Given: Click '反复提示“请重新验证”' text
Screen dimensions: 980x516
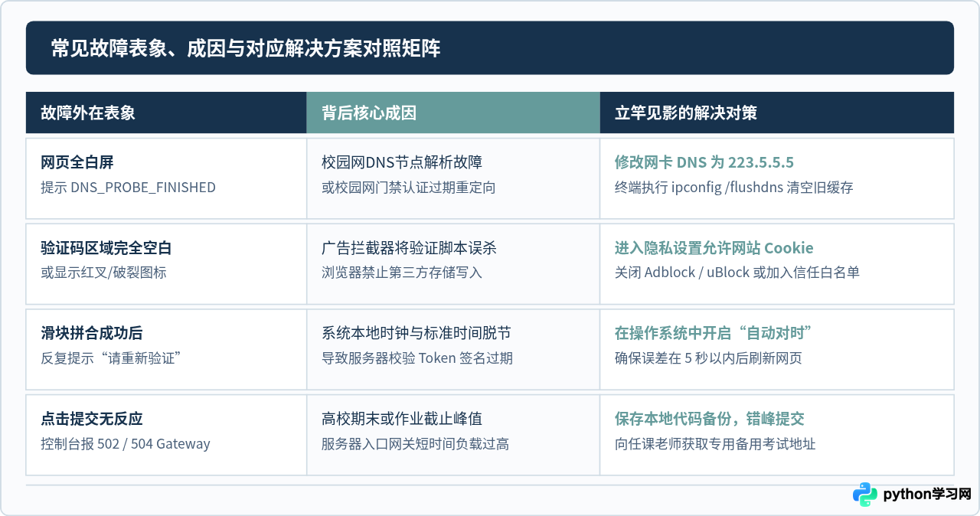Looking at the screenshot, I should (110, 358).
